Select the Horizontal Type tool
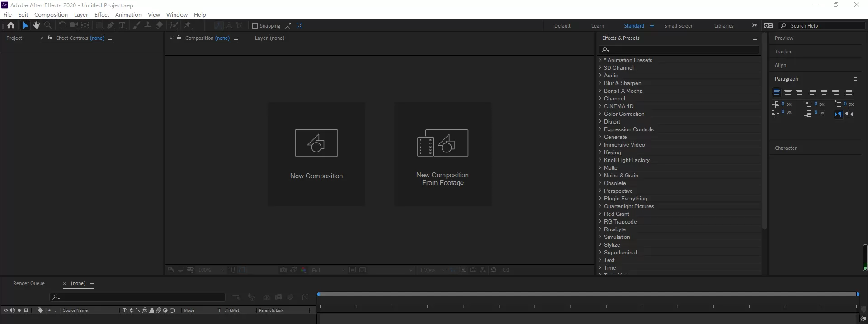Screen dimensions: 868x324 (122, 25)
